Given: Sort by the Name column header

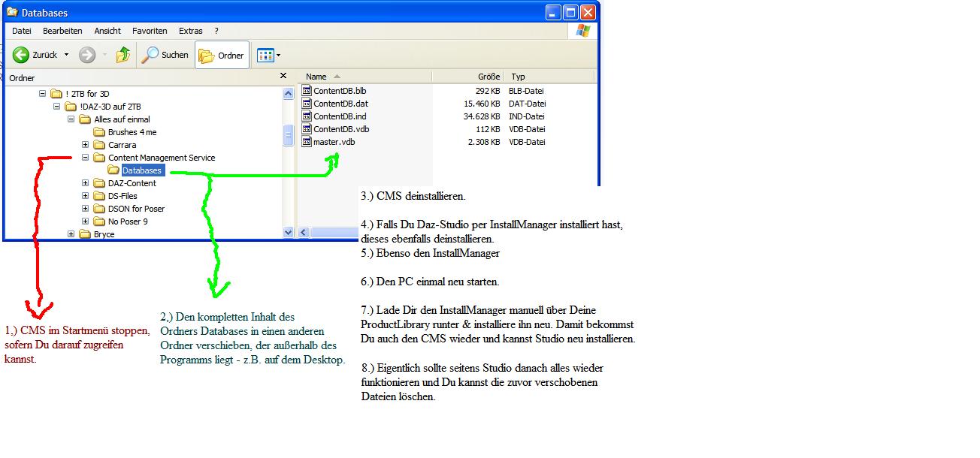Looking at the screenshot, I should (365, 77).
